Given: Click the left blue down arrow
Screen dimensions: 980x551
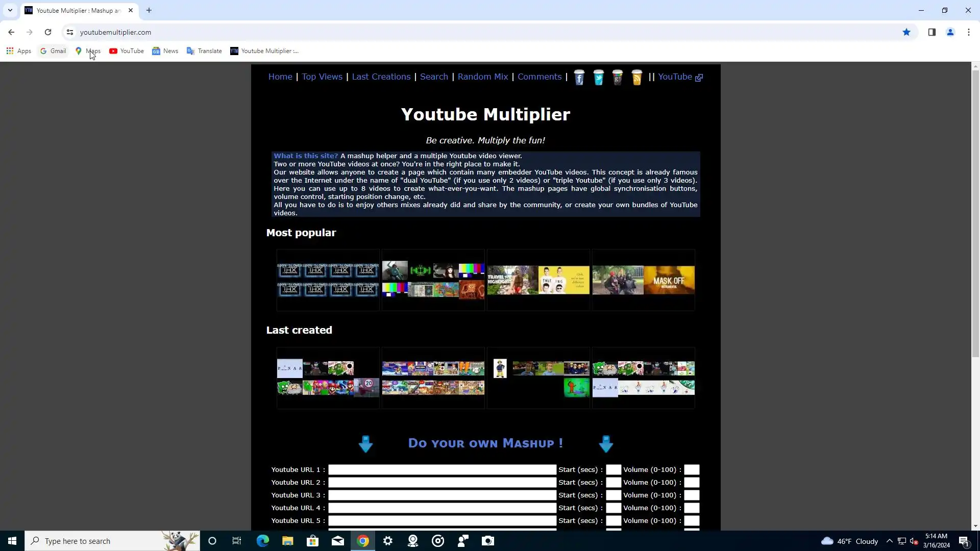Looking at the screenshot, I should click(365, 444).
